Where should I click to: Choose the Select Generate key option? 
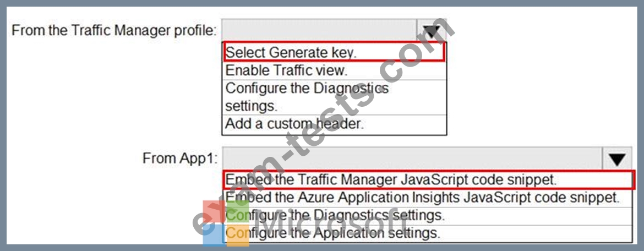point(334,52)
